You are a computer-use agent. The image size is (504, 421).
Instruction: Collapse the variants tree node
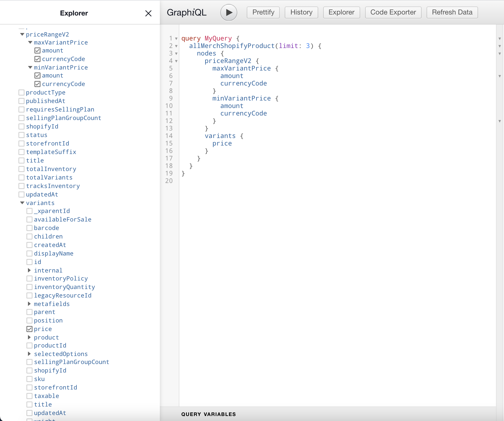(x=22, y=203)
